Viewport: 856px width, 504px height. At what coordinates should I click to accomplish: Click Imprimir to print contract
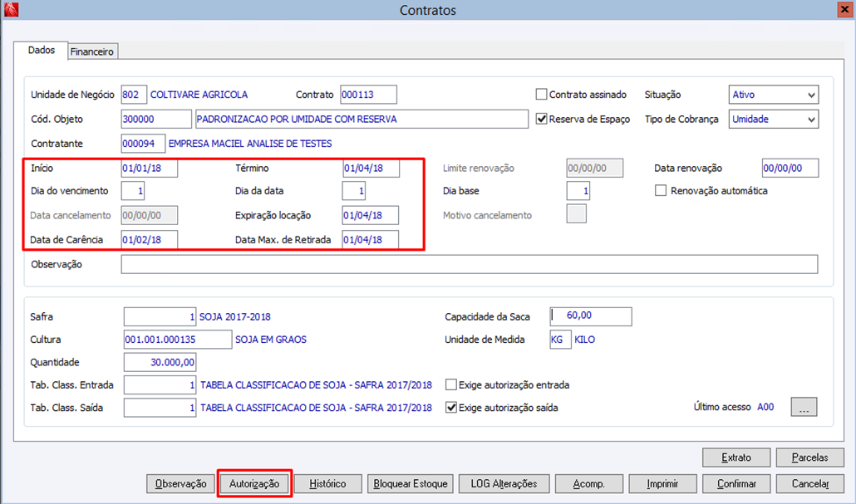pos(662,484)
